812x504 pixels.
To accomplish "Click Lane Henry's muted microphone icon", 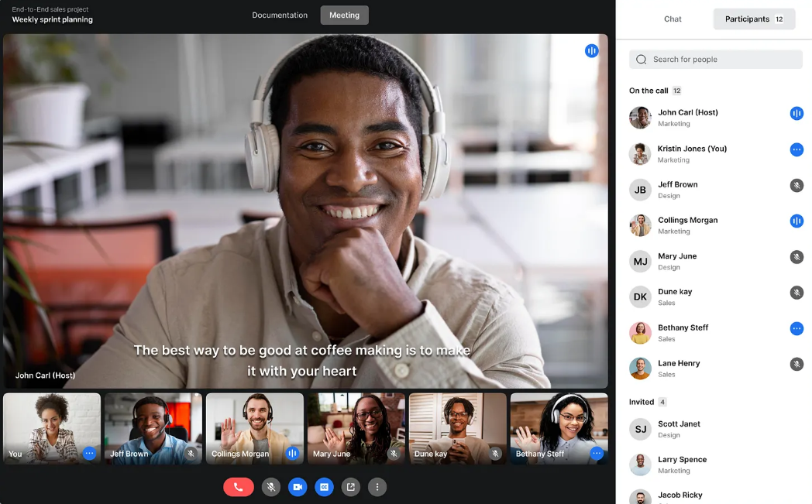I will point(797,364).
